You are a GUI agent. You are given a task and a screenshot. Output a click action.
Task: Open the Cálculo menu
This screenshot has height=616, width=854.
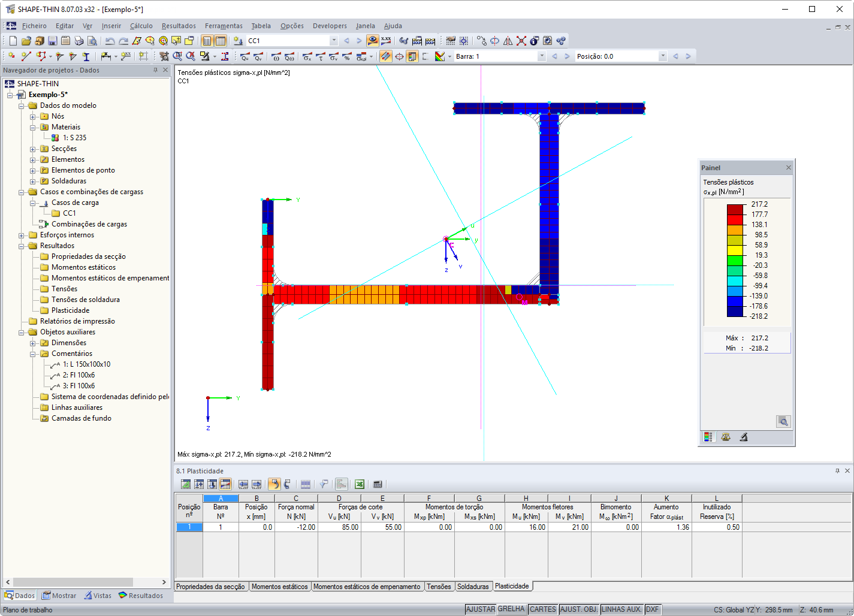coord(141,26)
